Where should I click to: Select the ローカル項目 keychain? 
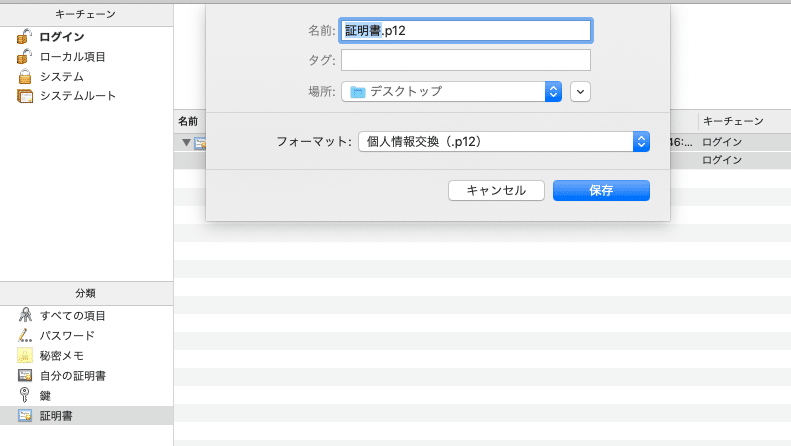[x=86, y=57]
